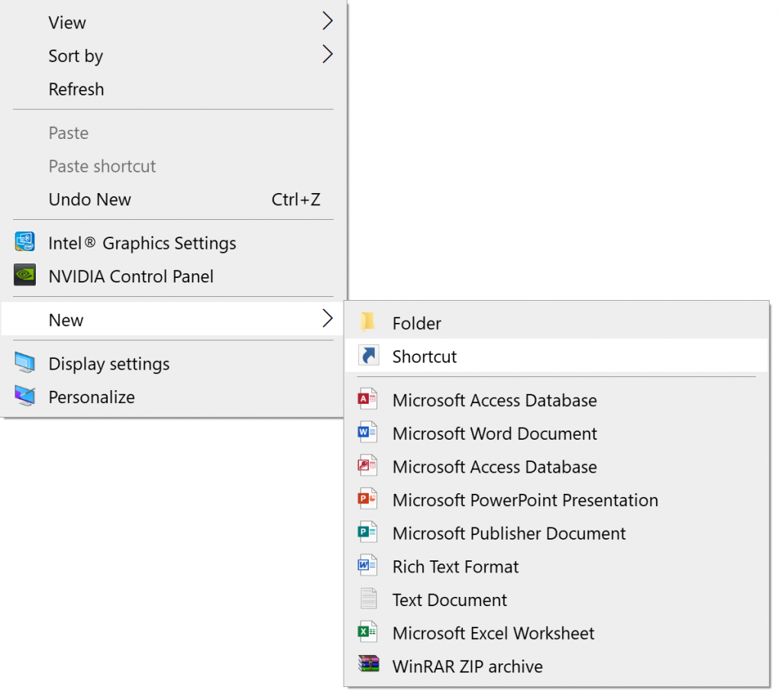Click the NVIDIA Control Panel icon
782x700 pixels.
coord(24,276)
